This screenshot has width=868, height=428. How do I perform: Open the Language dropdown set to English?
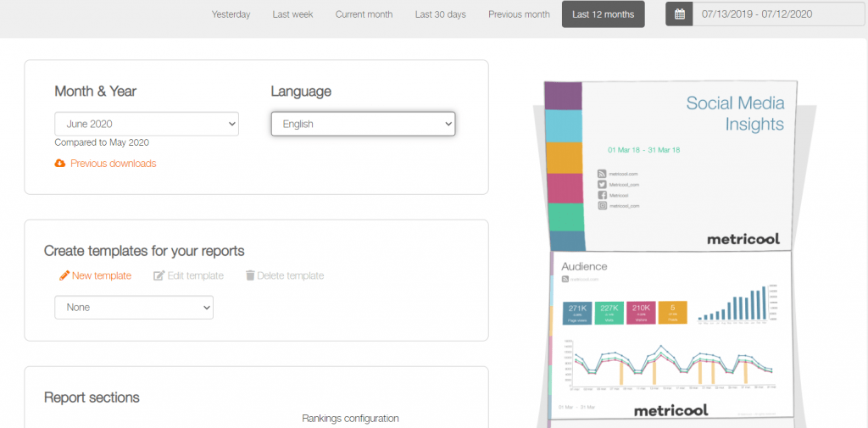[363, 124]
